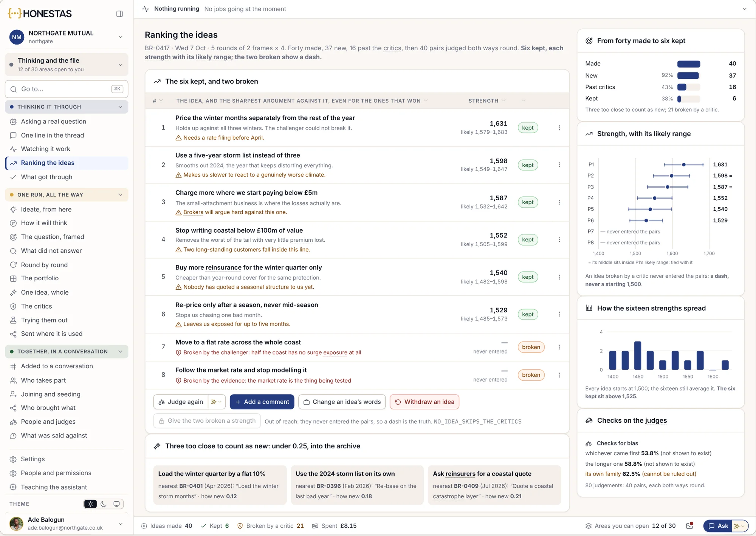Focus the Go to search field

pyautogui.click(x=67, y=89)
